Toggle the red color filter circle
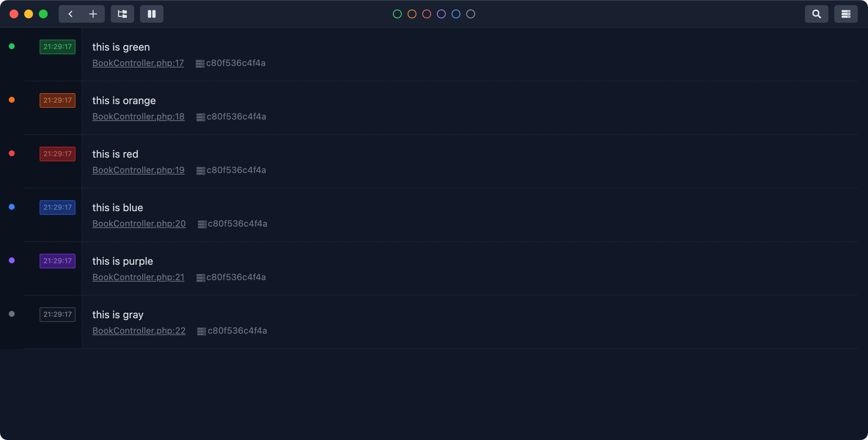Image resolution: width=868 pixels, height=440 pixels. (426, 14)
